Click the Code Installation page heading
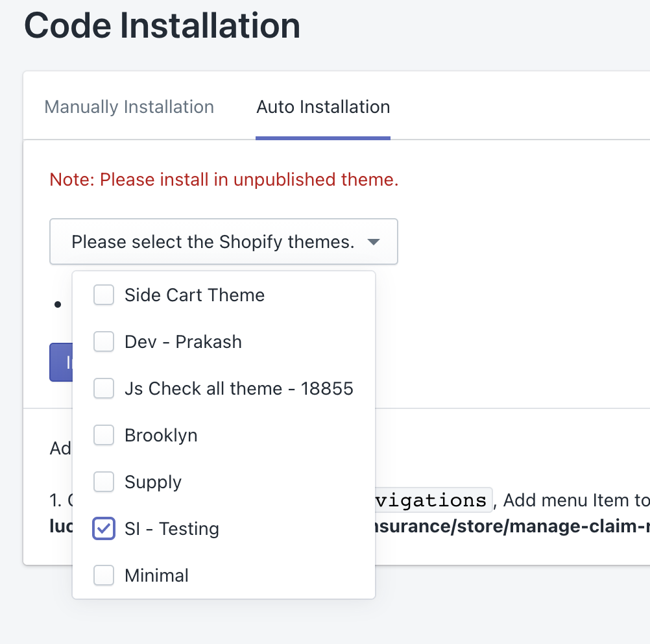Image resolution: width=650 pixels, height=644 pixels. click(162, 26)
